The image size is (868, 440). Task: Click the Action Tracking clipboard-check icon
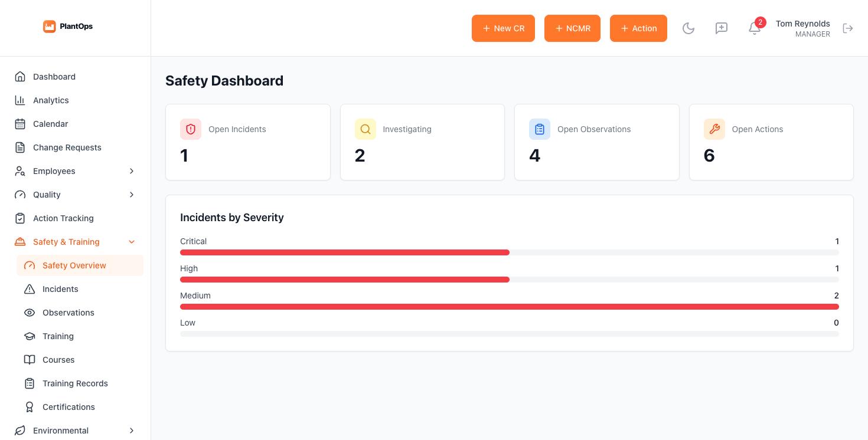point(20,218)
